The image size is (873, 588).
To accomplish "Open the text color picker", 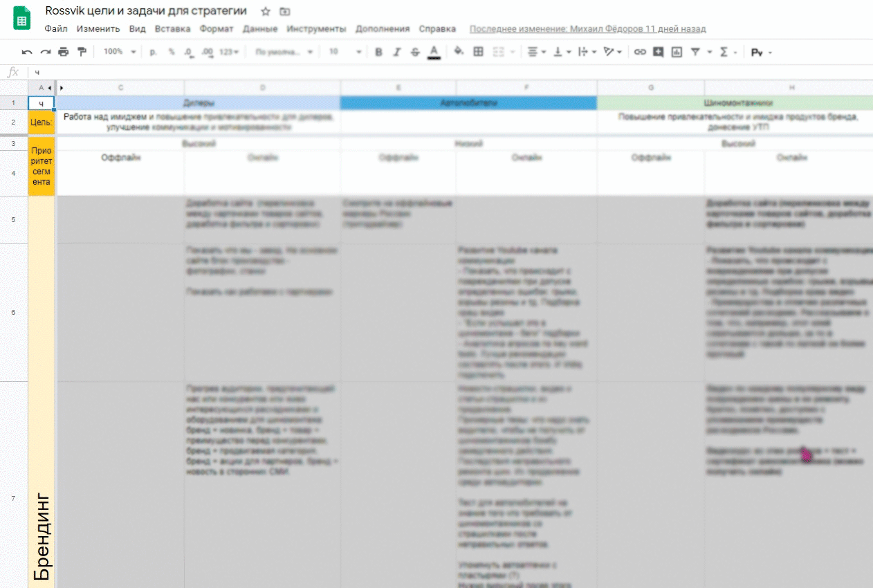I will (434, 52).
